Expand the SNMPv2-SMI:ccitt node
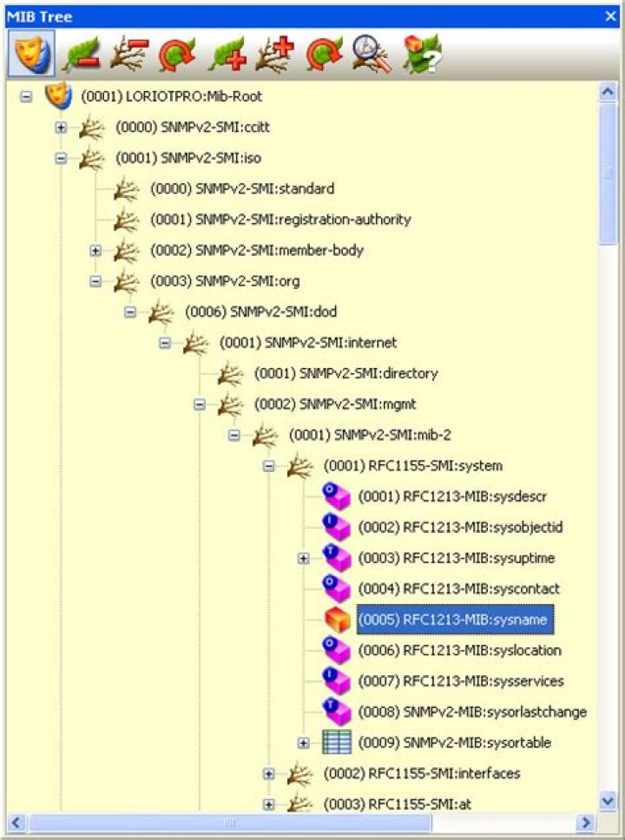This screenshot has width=625, height=840. (61, 128)
